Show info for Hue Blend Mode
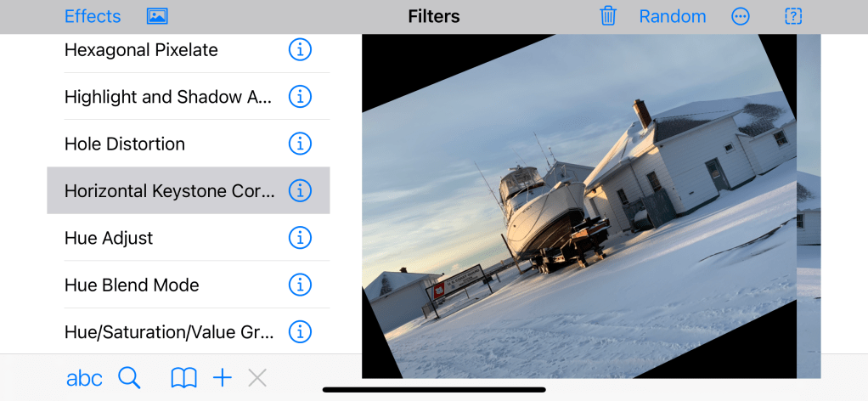This screenshot has width=868, height=401. (x=300, y=285)
